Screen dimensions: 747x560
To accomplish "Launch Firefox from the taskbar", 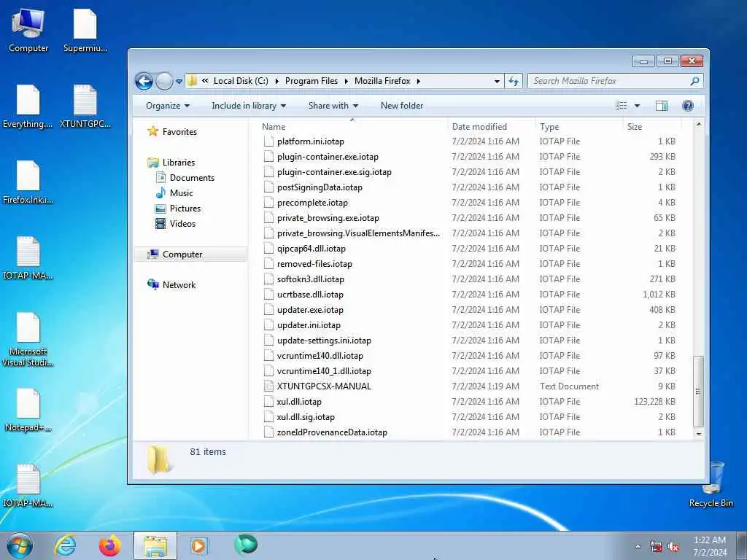I will pos(109,545).
